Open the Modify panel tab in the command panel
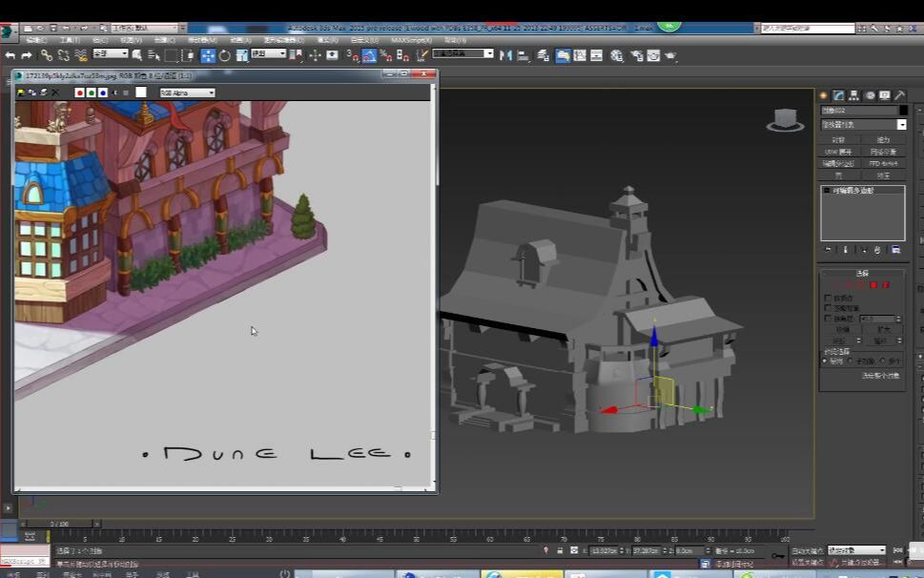The width and height of the screenshot is (924, 578). click(x=838, y=95)
